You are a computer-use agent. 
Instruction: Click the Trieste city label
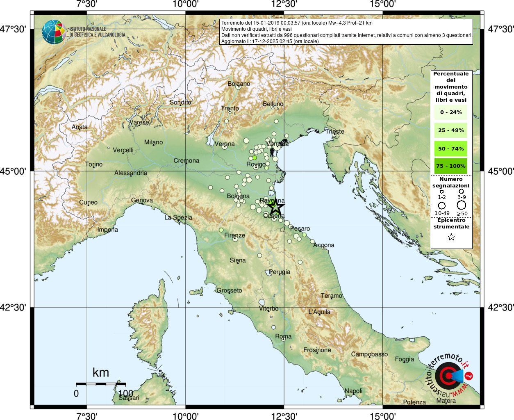(335, 131)
